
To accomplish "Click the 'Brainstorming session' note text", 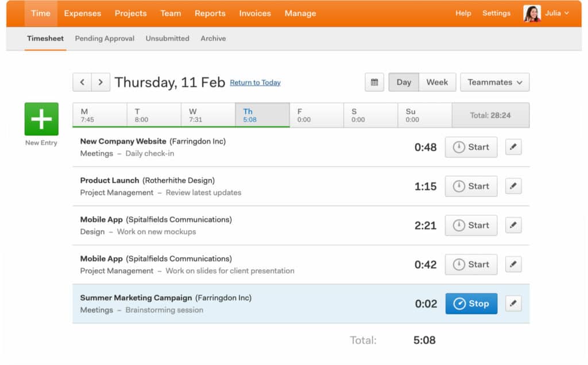I will tap(164, 310).
